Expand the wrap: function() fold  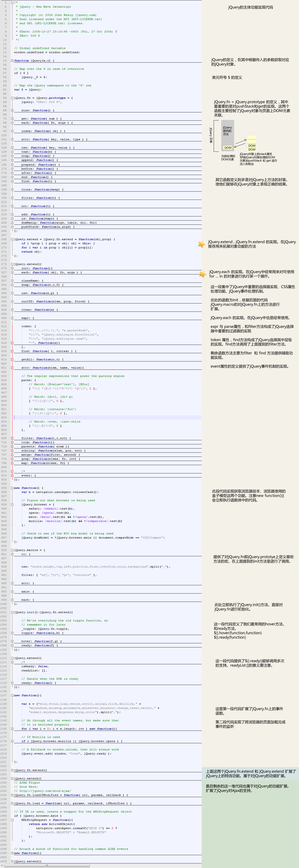coord(12,156)
